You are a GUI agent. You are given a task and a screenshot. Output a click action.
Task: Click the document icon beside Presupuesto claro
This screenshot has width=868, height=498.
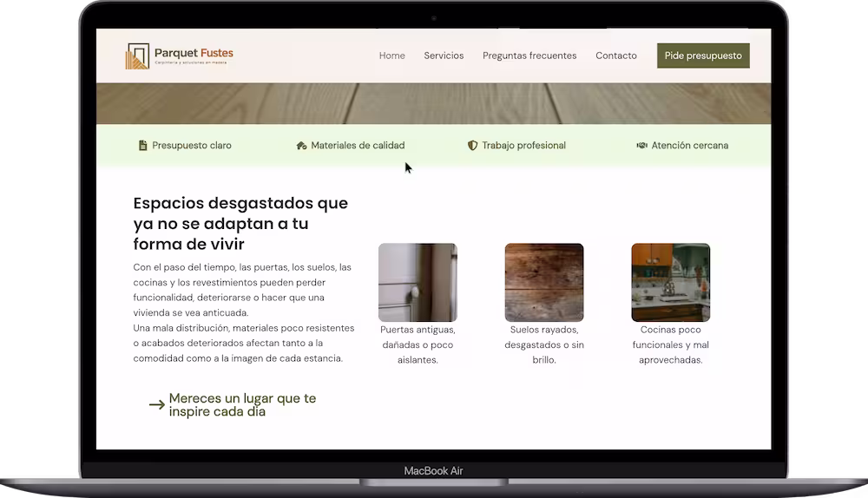(143, 146)
